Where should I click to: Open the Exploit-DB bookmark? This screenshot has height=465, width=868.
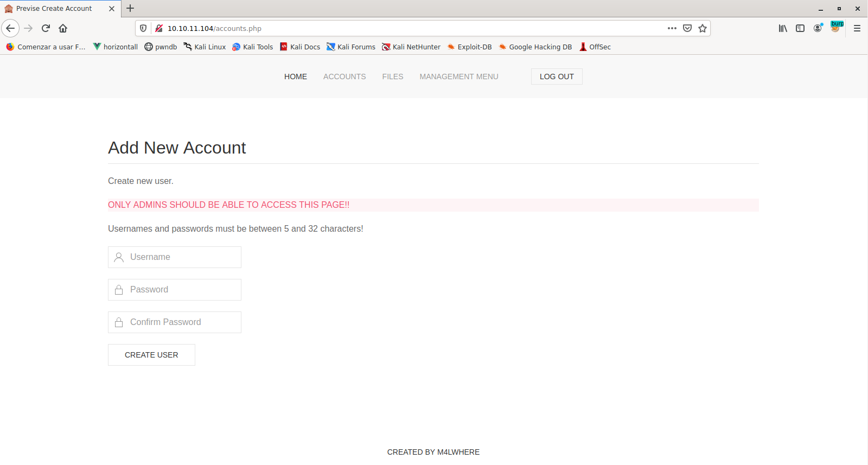coord(469,47)
